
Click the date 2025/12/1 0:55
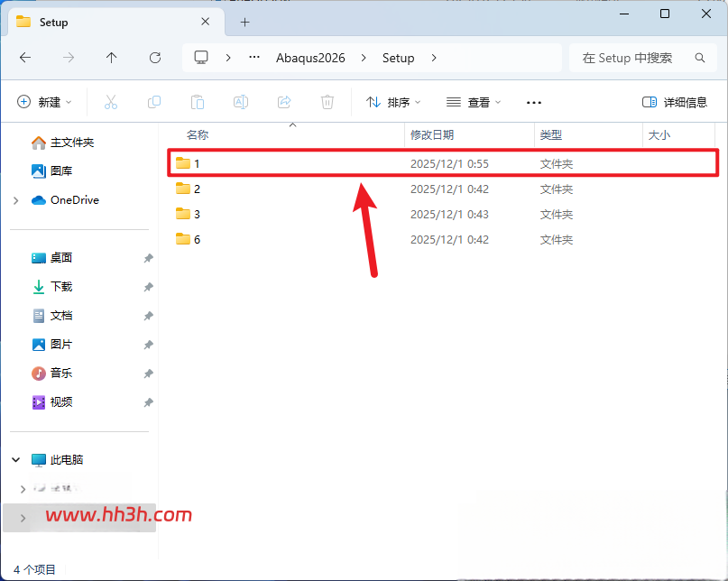(x=449, y=163)
